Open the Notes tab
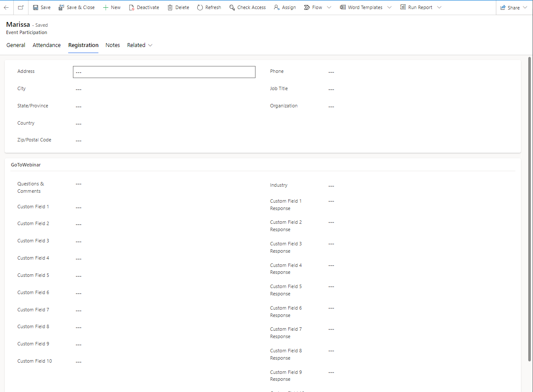This screenshot has width=533, height=392. (113, 45)
